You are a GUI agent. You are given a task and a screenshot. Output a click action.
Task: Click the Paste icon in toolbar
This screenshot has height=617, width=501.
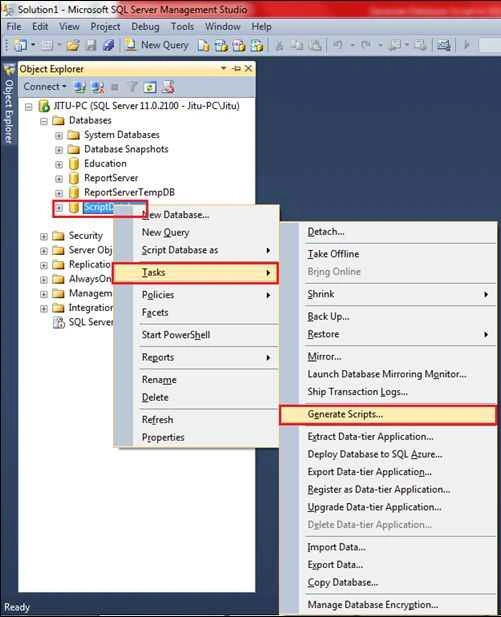click(x=315, y=46)
